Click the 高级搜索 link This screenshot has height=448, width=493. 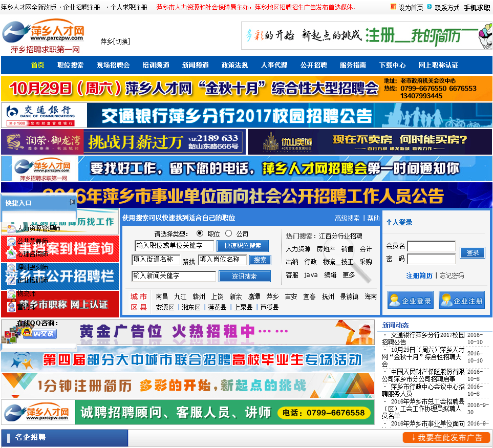(x=347, y=218)
